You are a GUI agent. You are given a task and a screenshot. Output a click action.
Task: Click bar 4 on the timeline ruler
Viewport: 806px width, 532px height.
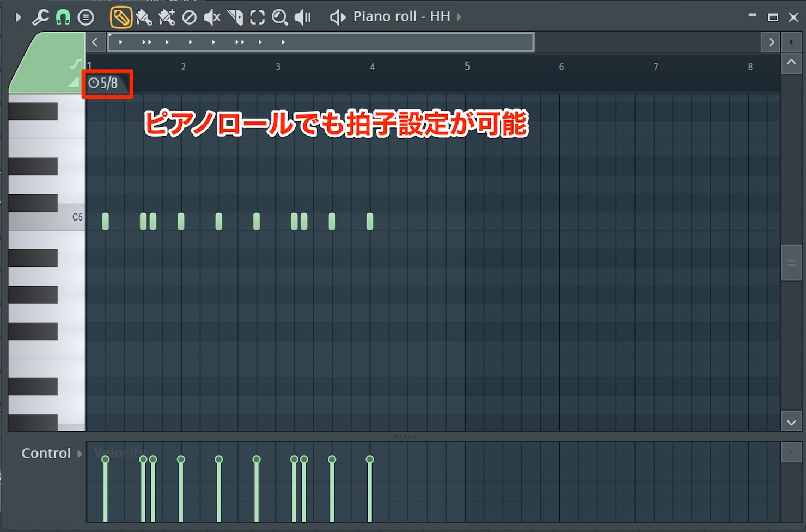coord(373,67)
